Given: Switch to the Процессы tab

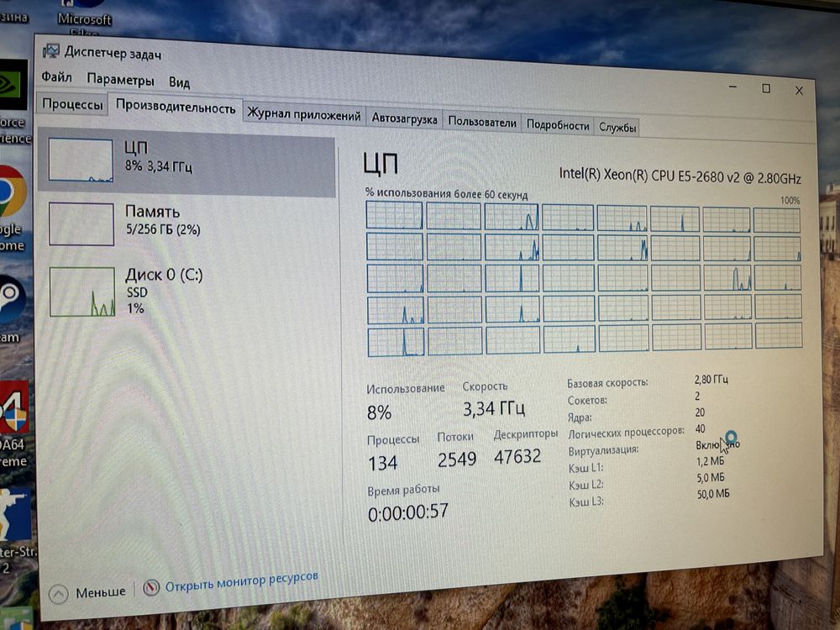Looking at the screenshot, I should [x=72, y=103].
